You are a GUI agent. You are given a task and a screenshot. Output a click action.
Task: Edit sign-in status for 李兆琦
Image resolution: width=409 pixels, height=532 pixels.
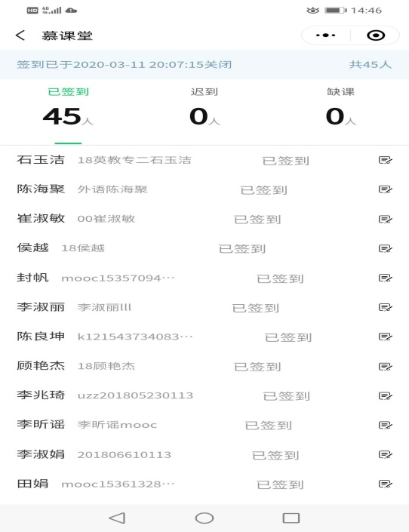pos(386,395)
